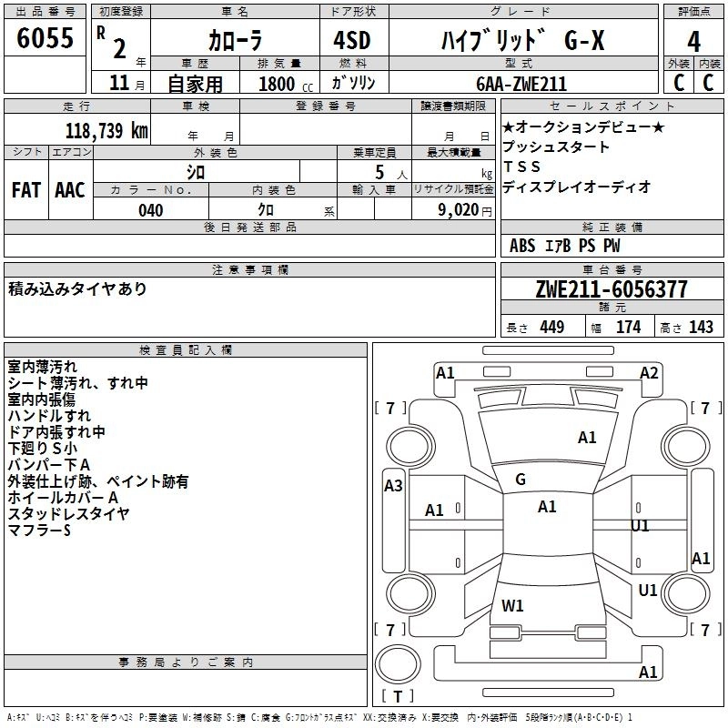Image resolution: width=728 pixels, height=728 pixels.
Task: Click the A2 damage mark on the diagram
Action: 649,372
